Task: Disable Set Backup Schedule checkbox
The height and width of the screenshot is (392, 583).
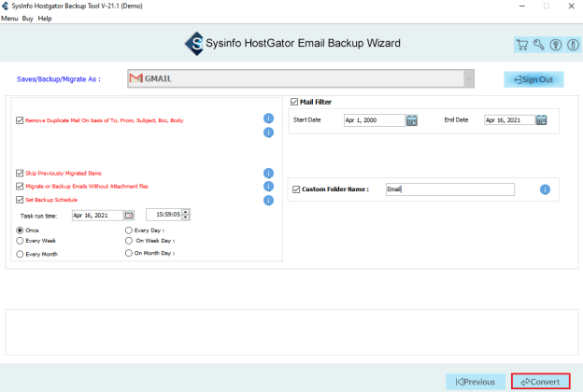Action: (x=20, y=200)
